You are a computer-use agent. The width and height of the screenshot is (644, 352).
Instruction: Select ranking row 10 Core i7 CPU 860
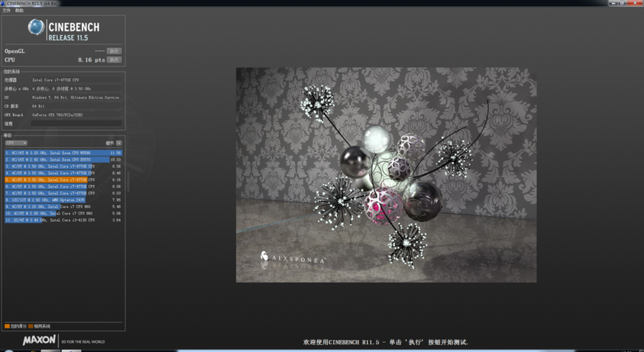63,213
